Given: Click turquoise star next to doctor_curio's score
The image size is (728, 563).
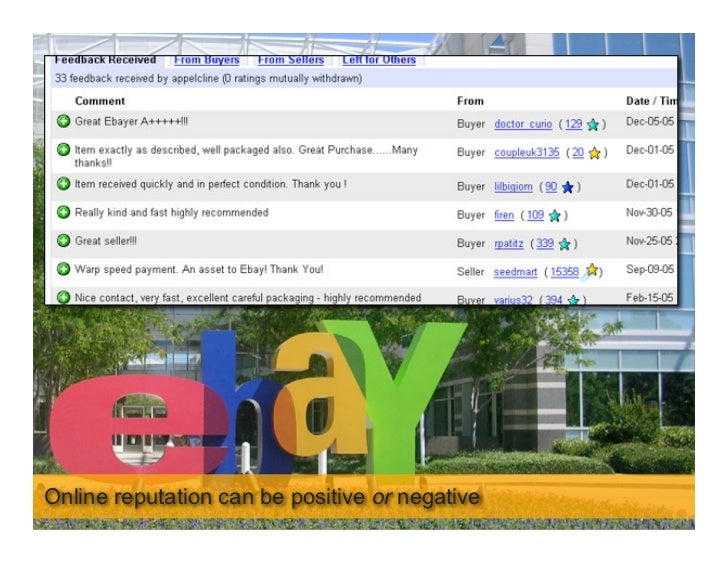Looking at the screenshot, I should [593, 124].
